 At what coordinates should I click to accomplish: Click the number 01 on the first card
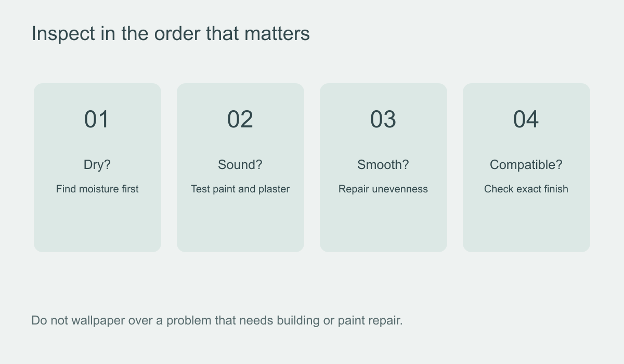pyautogui.click(x=97, y=119)
